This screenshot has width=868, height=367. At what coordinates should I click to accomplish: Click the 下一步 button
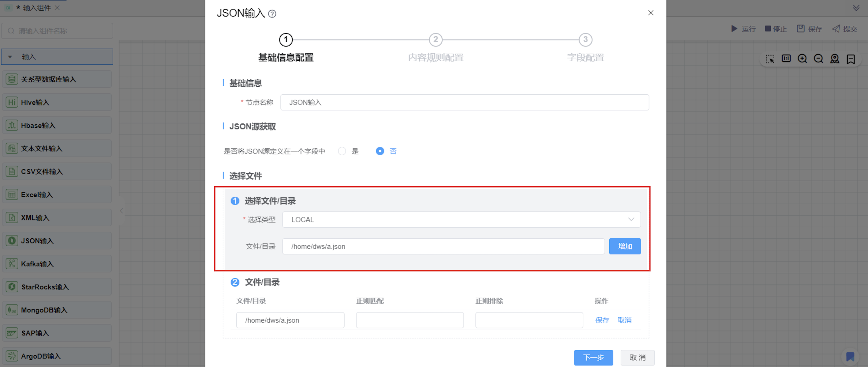[x=593, y=358]
